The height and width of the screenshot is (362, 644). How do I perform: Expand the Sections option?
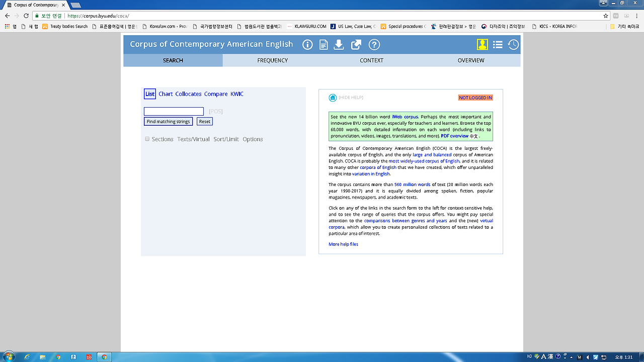click(x=163, y=139)
